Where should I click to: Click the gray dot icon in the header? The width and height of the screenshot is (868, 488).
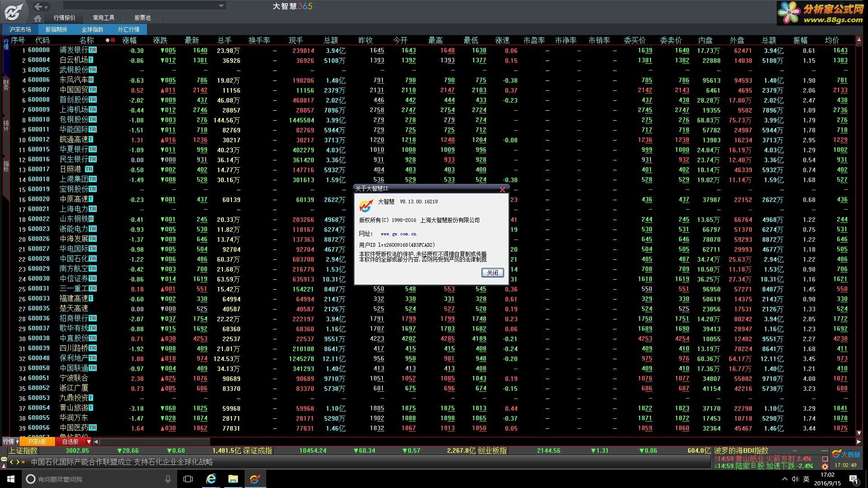pos(108,40)
